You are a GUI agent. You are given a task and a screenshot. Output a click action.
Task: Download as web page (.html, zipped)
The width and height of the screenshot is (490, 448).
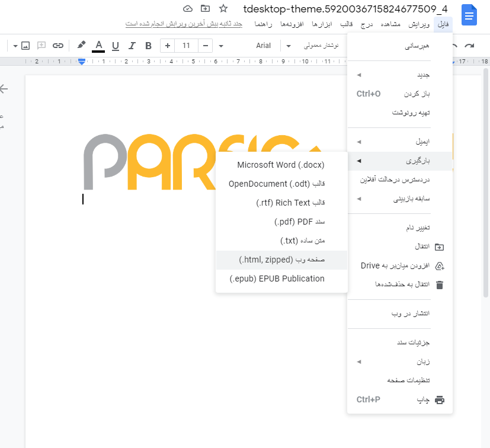(x=281, y=260)
